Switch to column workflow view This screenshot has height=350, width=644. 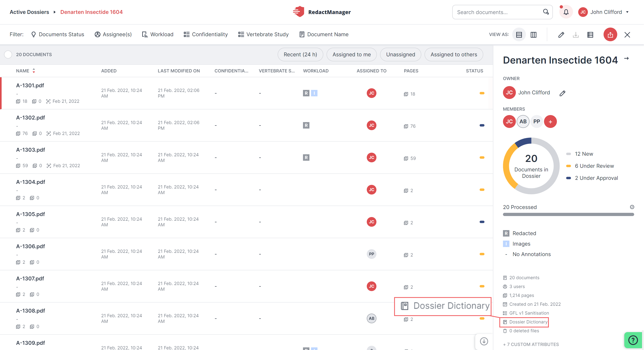(x=533, y=35)
